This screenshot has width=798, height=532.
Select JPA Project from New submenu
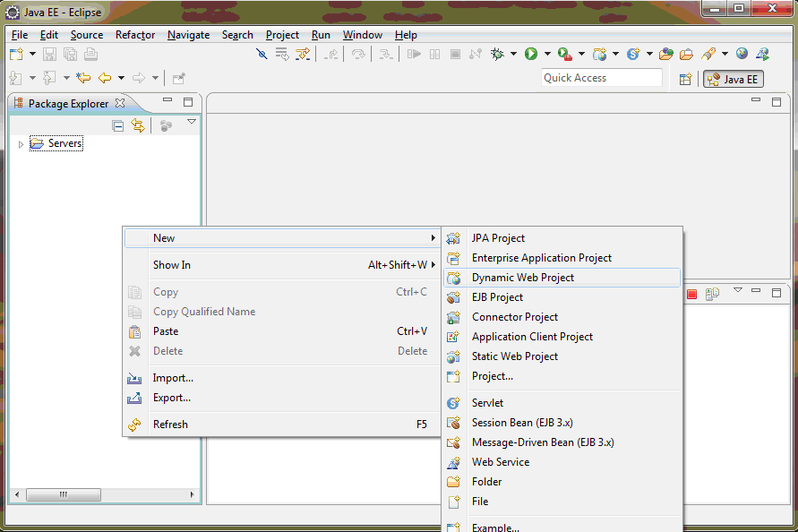click(x=562, y=237)
